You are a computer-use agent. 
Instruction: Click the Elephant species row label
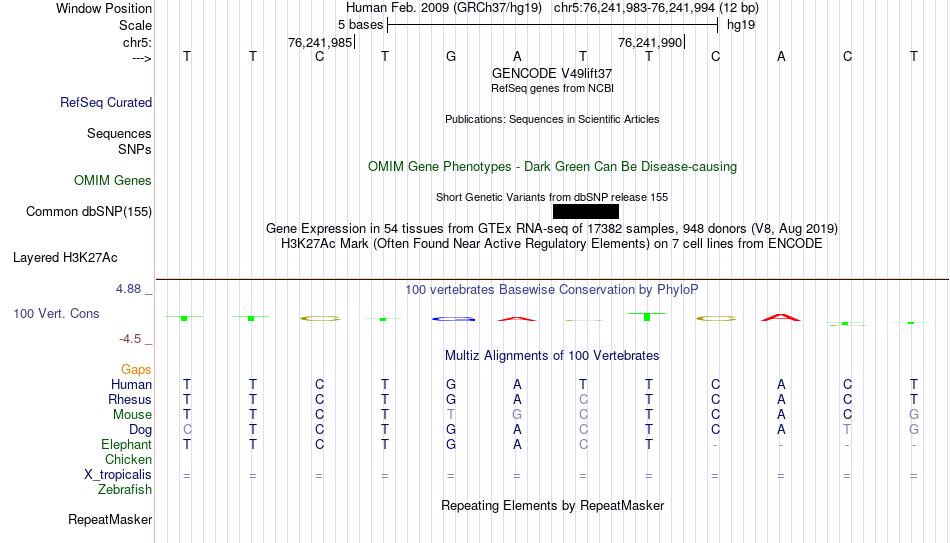click(127, 444)
